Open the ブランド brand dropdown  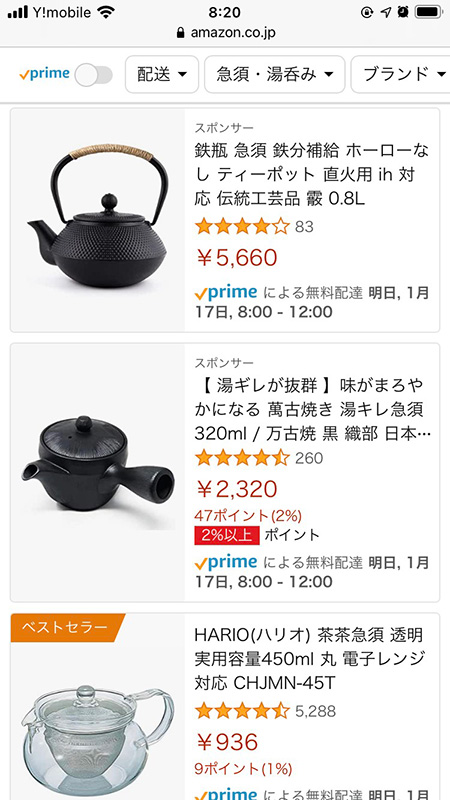(x=401, y=74)
